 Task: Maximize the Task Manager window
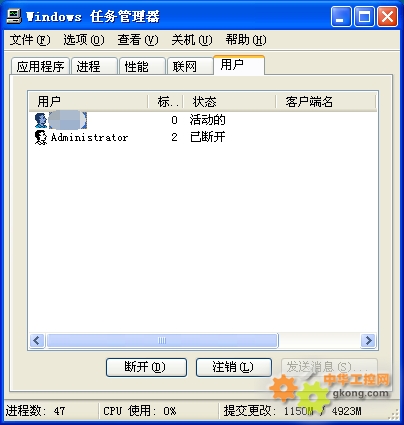[364, 17]
